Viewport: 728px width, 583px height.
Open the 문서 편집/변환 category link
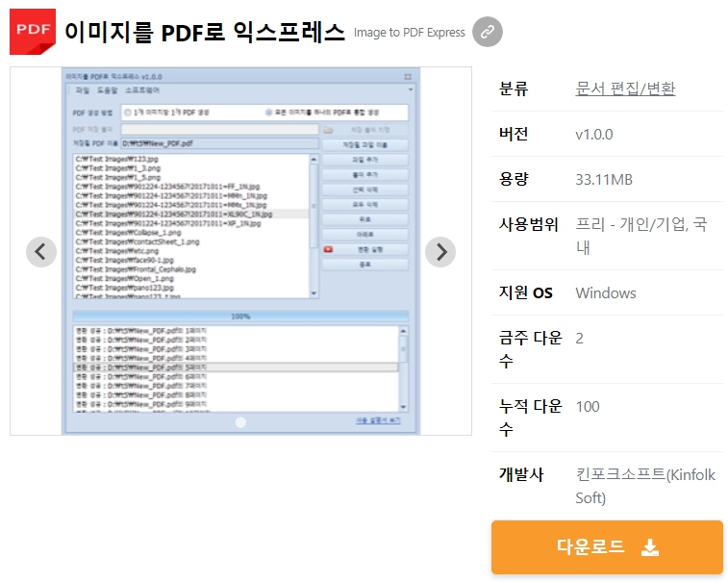(x=625, y=89)
